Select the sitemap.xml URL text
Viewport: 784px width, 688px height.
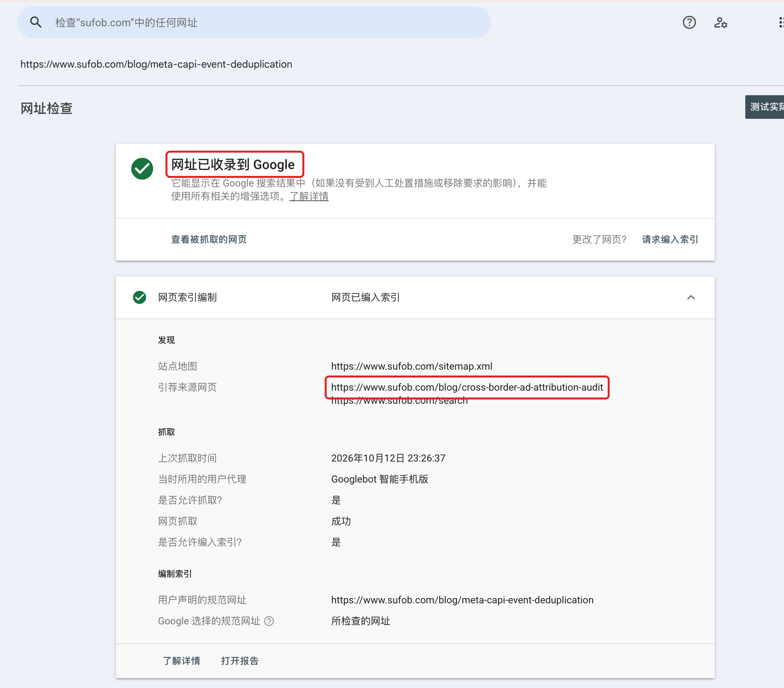click(412, 366)
